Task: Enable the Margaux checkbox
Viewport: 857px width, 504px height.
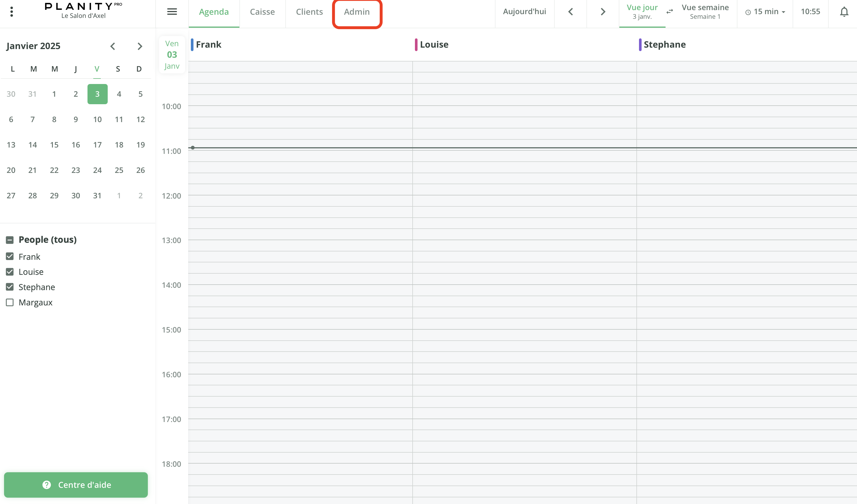Action: (x=10, y=302)
